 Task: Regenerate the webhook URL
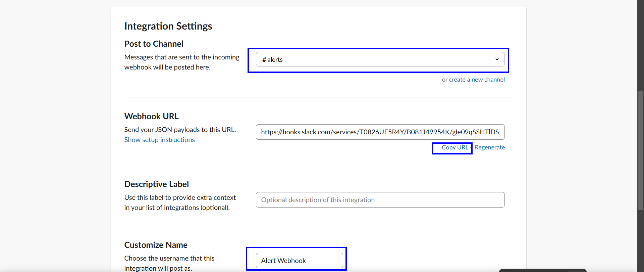click(x=490, y=147)
